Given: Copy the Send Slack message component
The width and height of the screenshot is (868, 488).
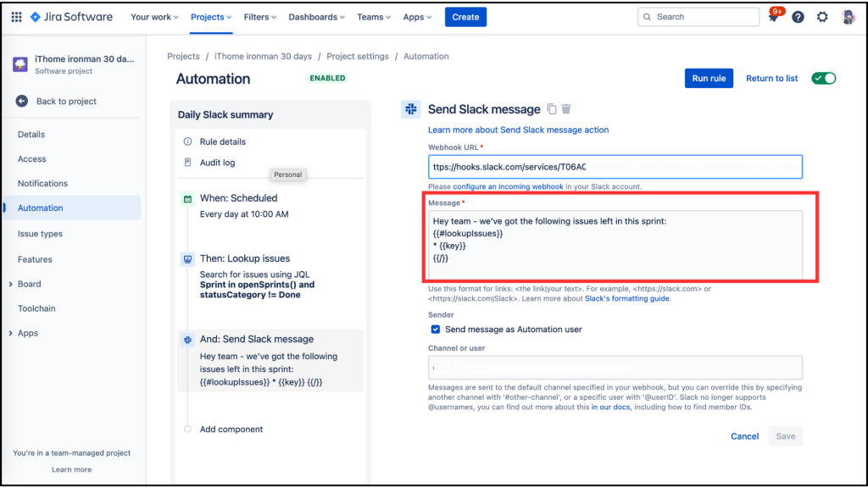Looking at the screenshot, I should [551, 109].
